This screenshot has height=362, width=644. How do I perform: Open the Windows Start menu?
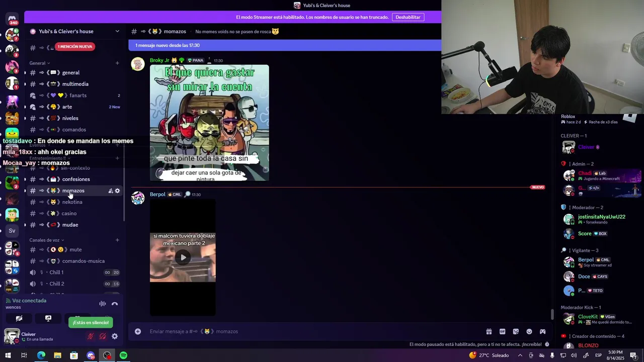coord(8,355)
